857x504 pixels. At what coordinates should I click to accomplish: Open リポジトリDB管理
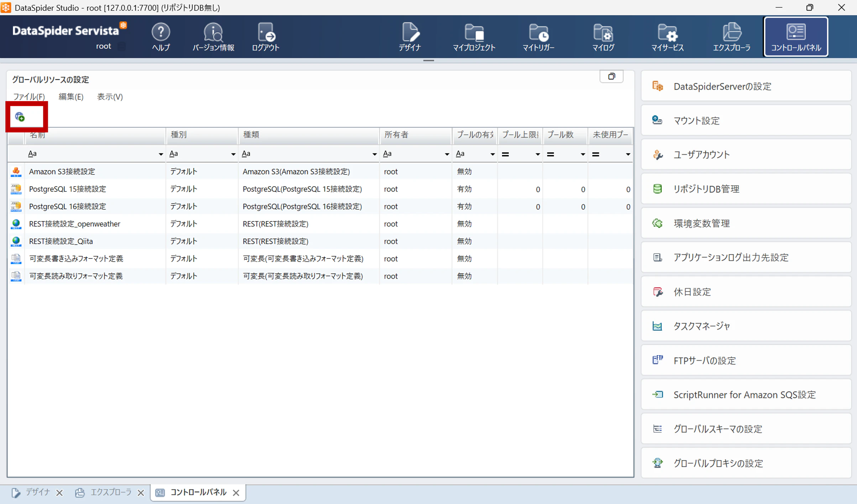pos(746,189)
